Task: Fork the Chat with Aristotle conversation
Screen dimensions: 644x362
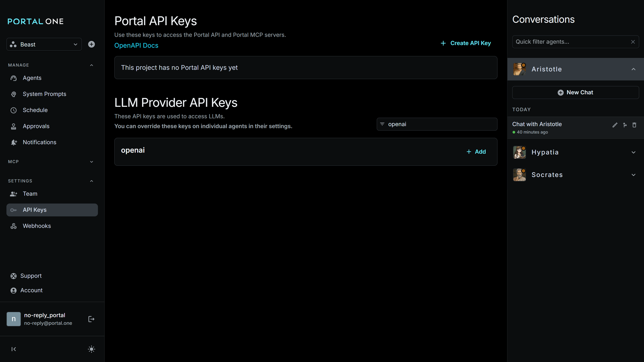Action: click(x=625, y=125)
